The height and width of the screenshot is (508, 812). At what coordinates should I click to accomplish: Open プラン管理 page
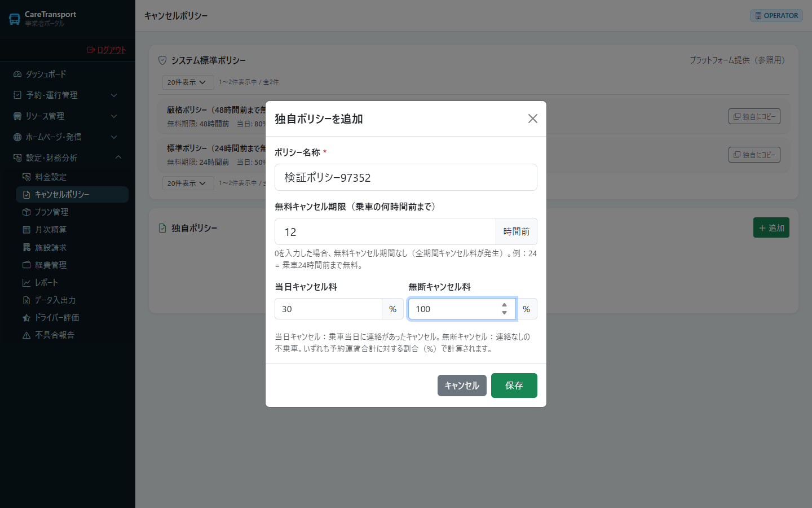click(x=72, y=212)
